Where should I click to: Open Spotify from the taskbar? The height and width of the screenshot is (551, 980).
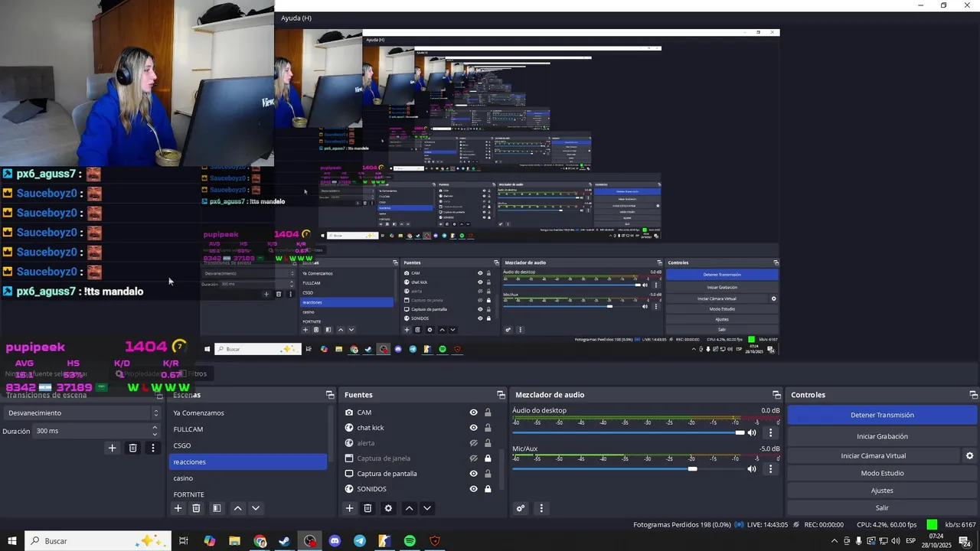[410, 541]
